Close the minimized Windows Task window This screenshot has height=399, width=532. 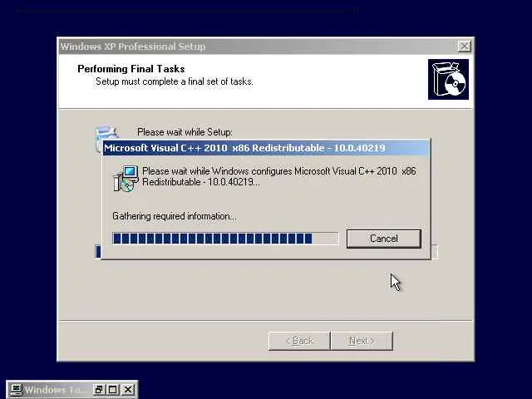tap(128, 390)
